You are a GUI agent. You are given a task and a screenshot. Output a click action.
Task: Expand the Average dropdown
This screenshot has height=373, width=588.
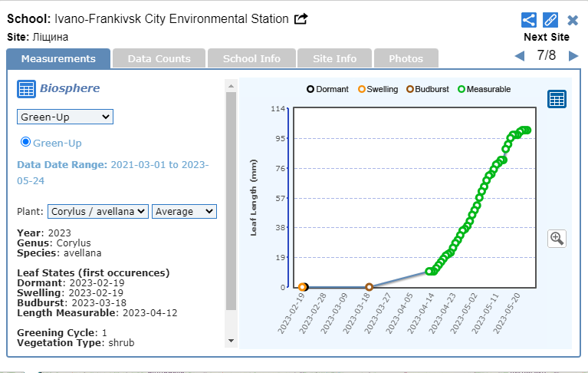(184, 211)
